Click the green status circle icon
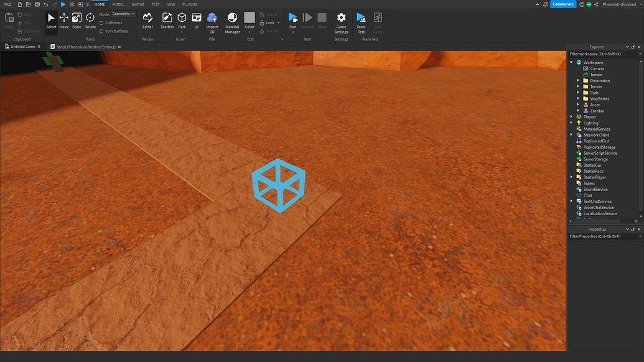This screenshot has height=362, width=644. (589, 4)
